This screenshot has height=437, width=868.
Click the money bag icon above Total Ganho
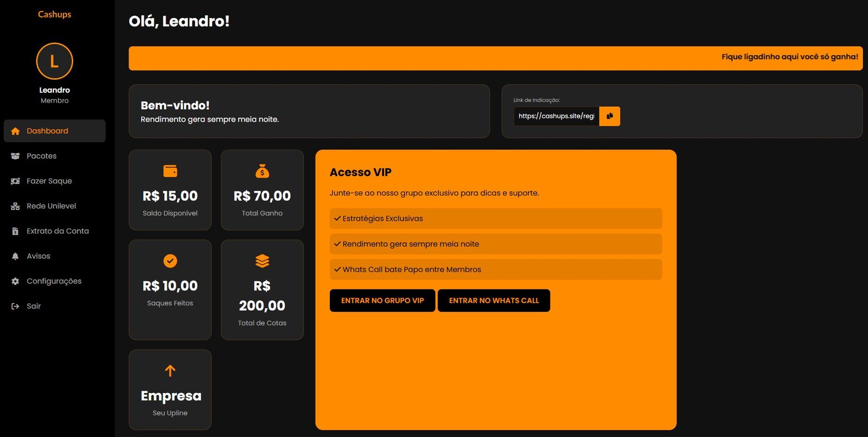pyautogui.click(x=262, y=170)
